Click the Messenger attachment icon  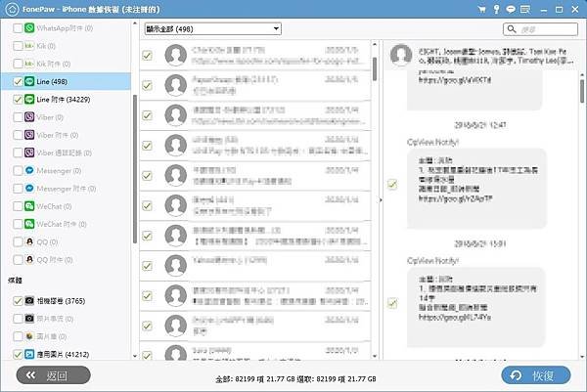(x=29, y=189)
